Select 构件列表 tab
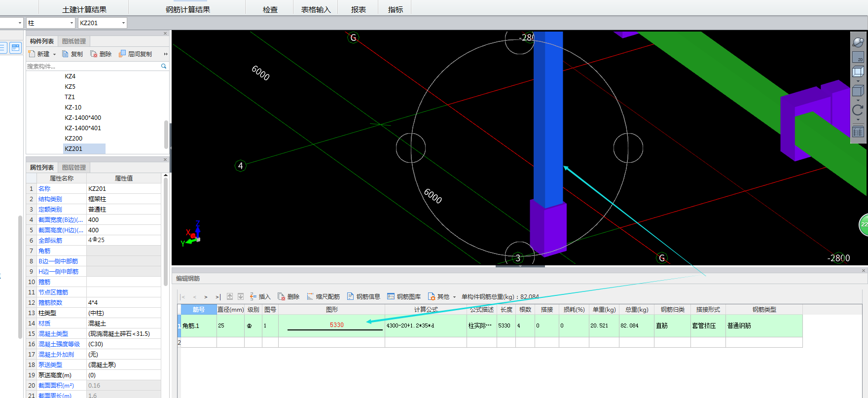 click(x=42, y=41)
